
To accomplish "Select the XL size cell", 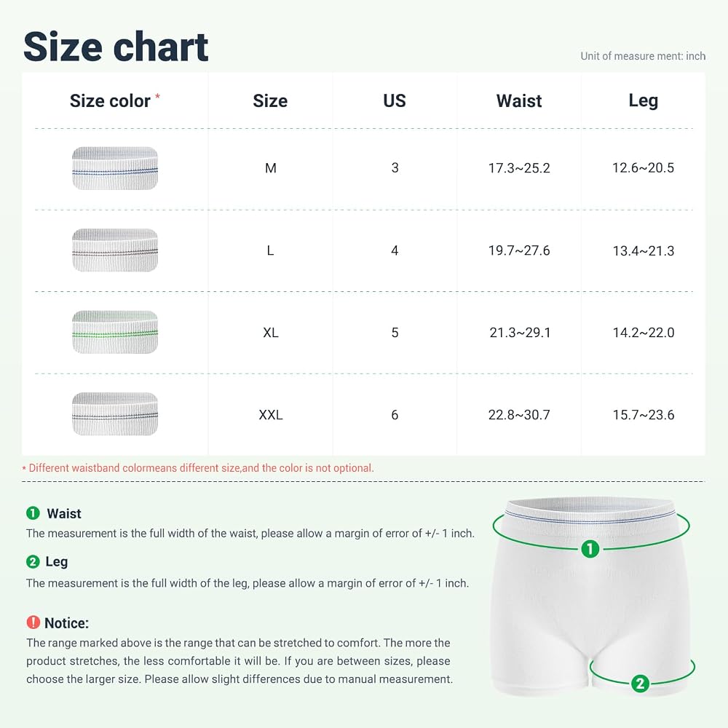I will (271, 333).
